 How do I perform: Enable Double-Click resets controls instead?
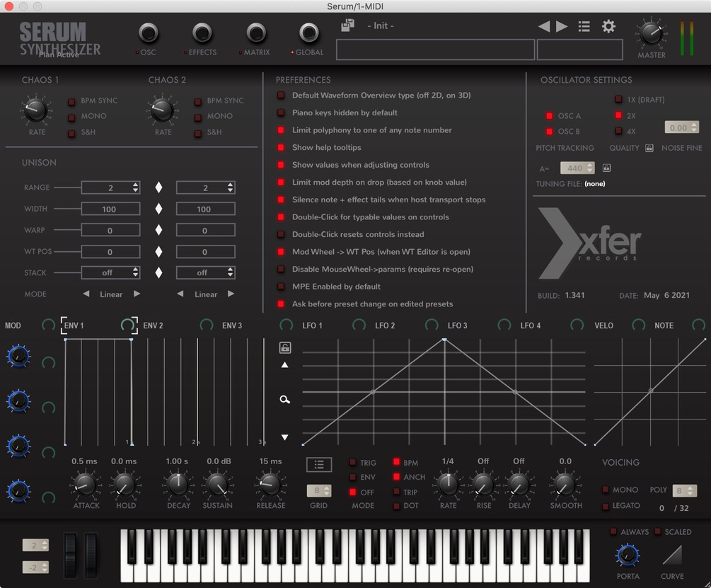[x=281, y=234]
